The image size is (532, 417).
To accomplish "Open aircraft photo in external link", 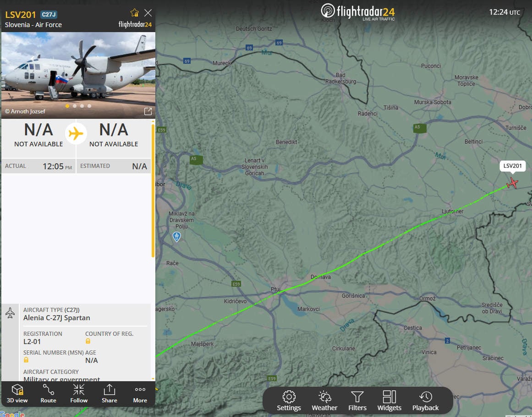I will [148, 111].
